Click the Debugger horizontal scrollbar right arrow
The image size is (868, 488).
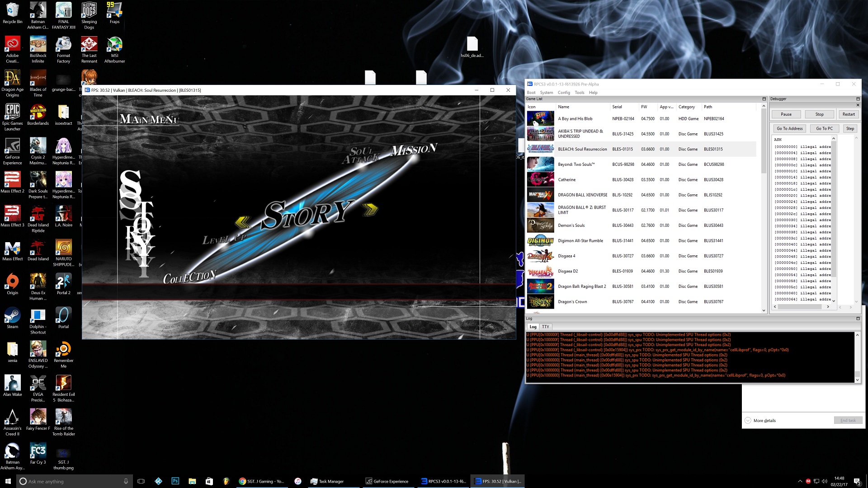828,307
